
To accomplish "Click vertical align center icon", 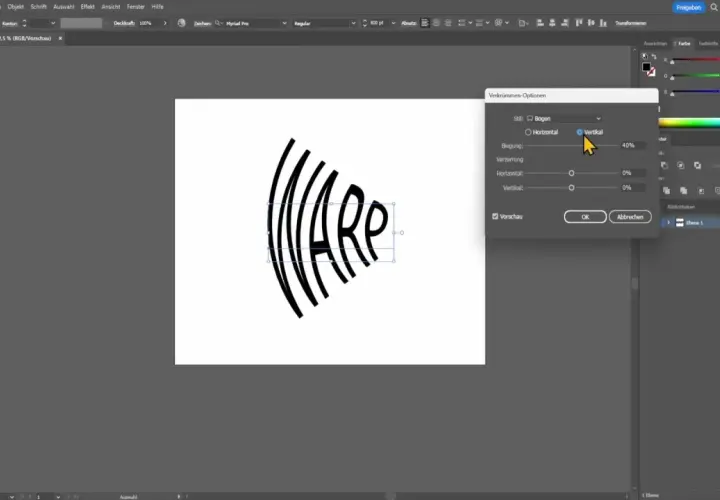I will pyautogui.click(x=591, y=23).
